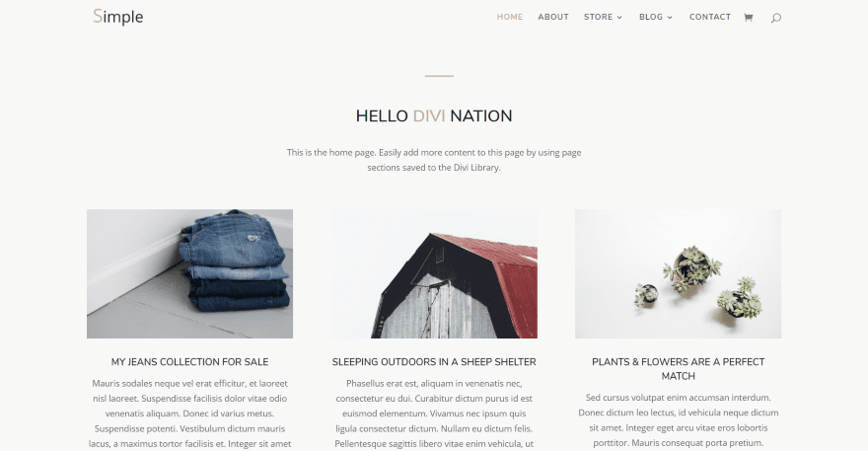Go to the Home menu item
Viewport: 868px width, 451px height.
point(510,17)
